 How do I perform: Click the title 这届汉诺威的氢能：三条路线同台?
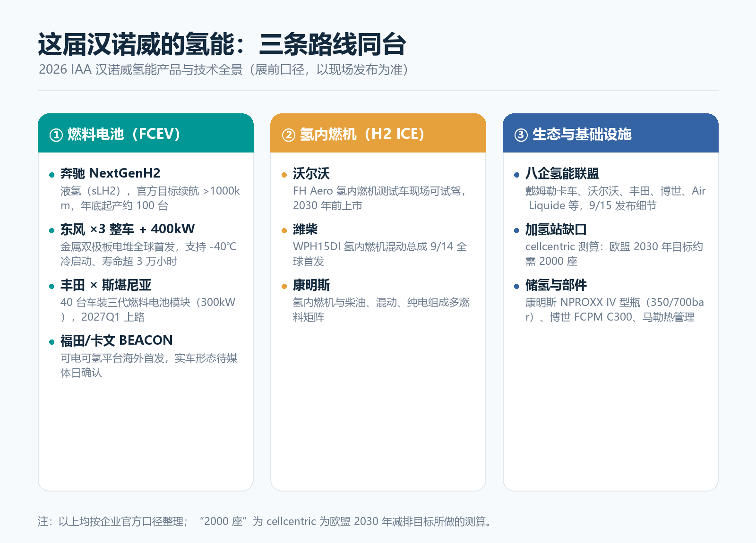click(222, 45)
